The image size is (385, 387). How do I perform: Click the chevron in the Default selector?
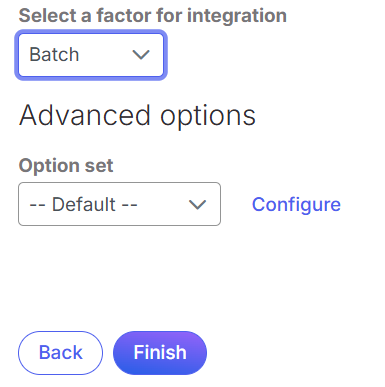click(197, 204)
